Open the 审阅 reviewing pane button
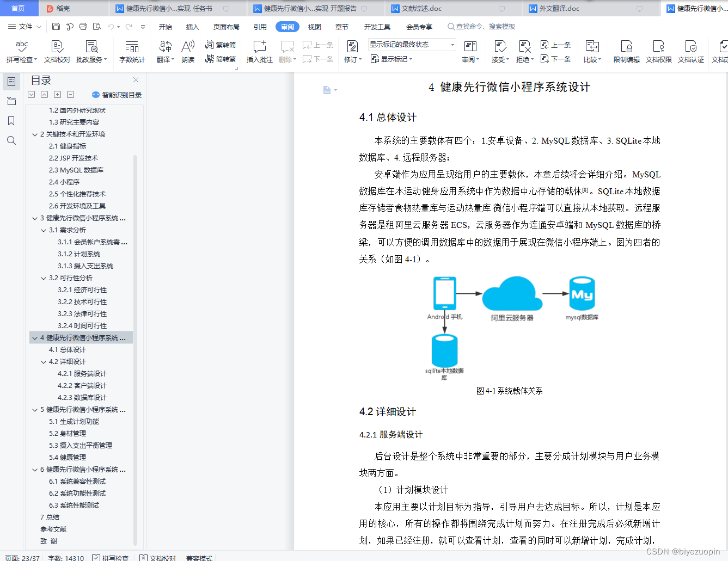 tap(470, 52)
